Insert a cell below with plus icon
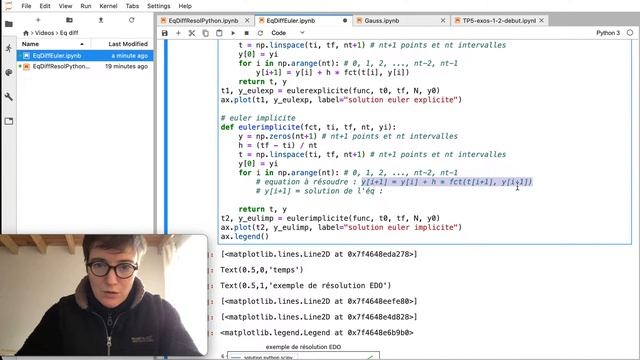The width and height of the screenshot is (640, 360). 178,33
